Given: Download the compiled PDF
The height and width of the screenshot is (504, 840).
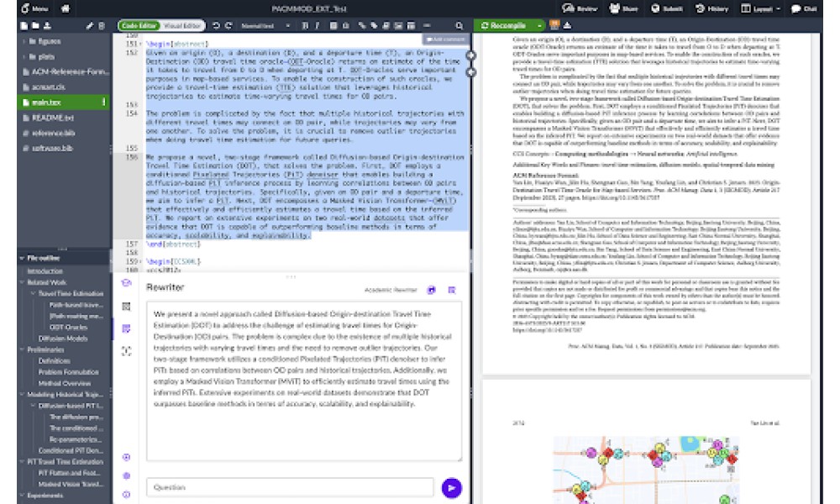Looking at the screenshot, I should (x=567, y=25).
